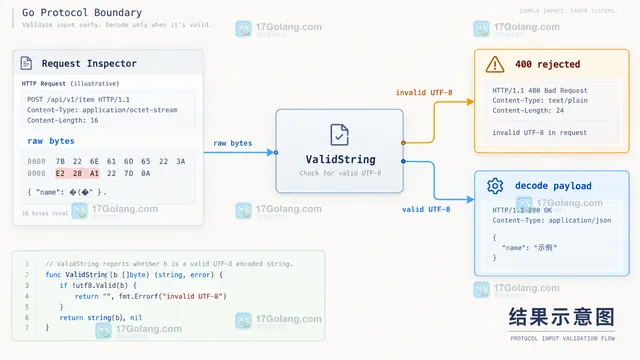This screenshot has height=360, width=640.
Task: Click the 'raw bytes' label on the blue arrow
Action: pyautogui.click(x=233, y=143)
